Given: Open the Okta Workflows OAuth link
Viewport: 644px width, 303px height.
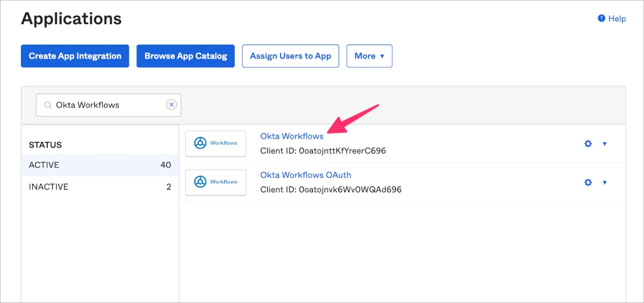Looking at the screenshot, I should 305,175.
